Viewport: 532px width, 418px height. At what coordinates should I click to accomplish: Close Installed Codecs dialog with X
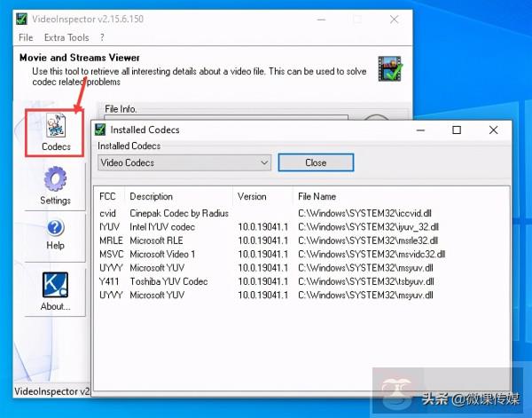(493, 130)
